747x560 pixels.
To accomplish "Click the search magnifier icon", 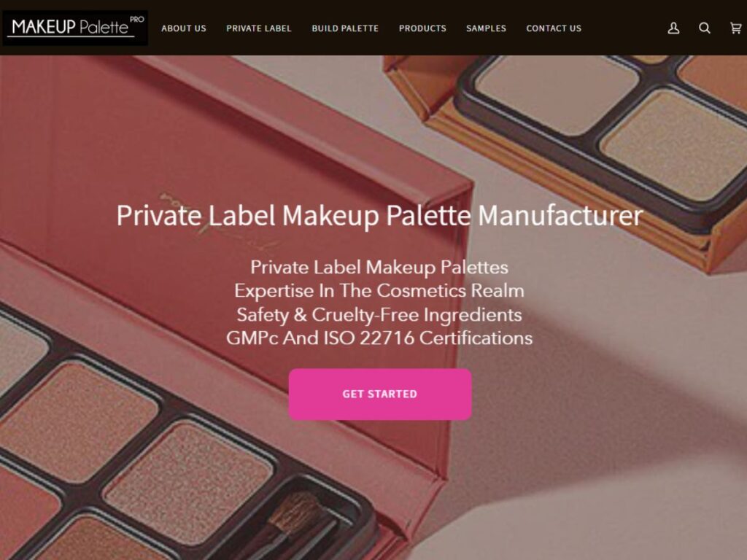I will point(705,28).
